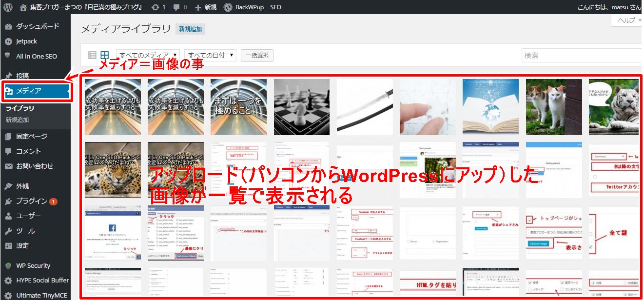The width and height of the screenshot is (644, 301).
Task: Open the SEO admin bar menu
Action: tap(275, 8)
